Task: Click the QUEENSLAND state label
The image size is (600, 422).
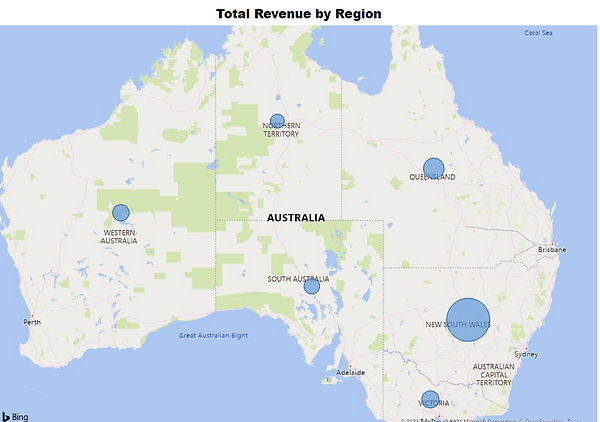Action: tap(432, 177)
